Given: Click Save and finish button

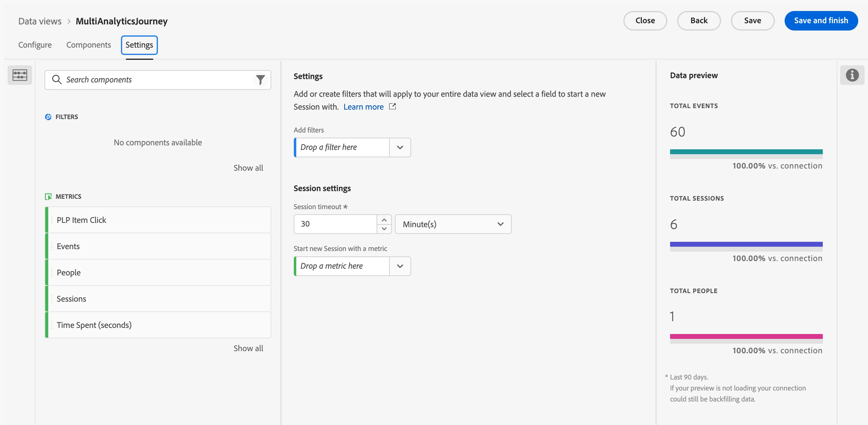Looking at the screenshot, I should click(820, 20).
